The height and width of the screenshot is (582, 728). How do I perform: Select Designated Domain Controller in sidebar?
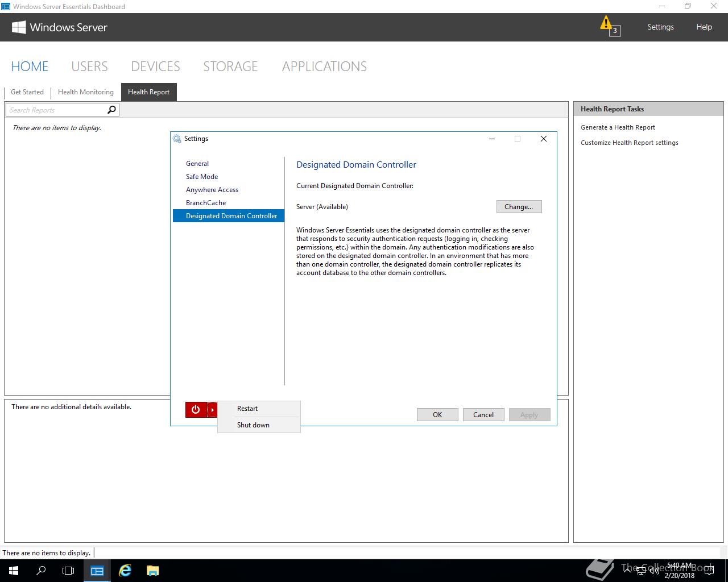pos(228,216)
